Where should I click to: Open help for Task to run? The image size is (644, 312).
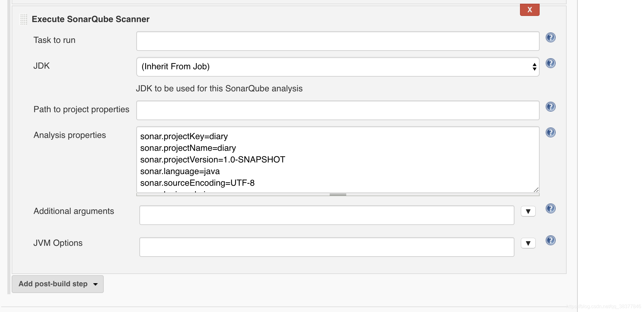pos(550,37)
